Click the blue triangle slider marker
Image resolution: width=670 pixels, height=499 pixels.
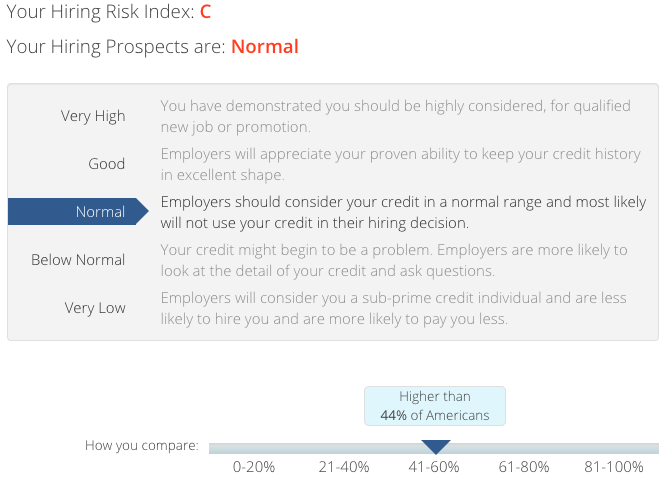(x=435, y=447)
